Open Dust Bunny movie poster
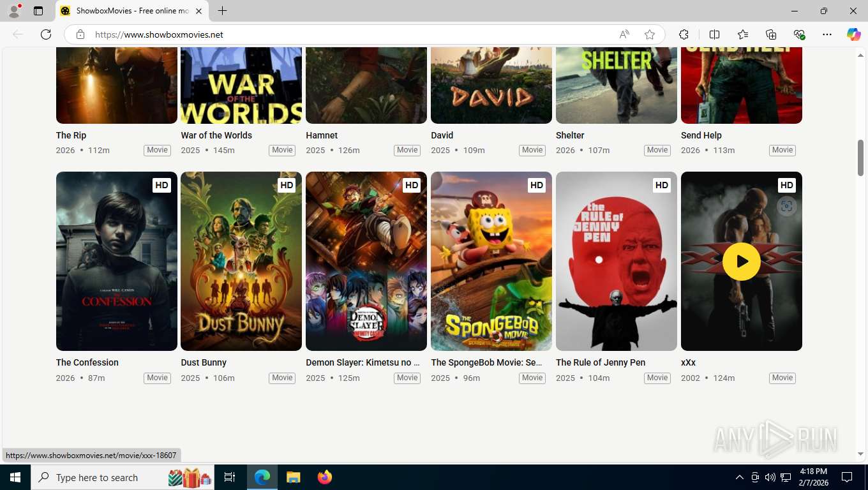Screen dimensions: 868x490 point(241,261)
